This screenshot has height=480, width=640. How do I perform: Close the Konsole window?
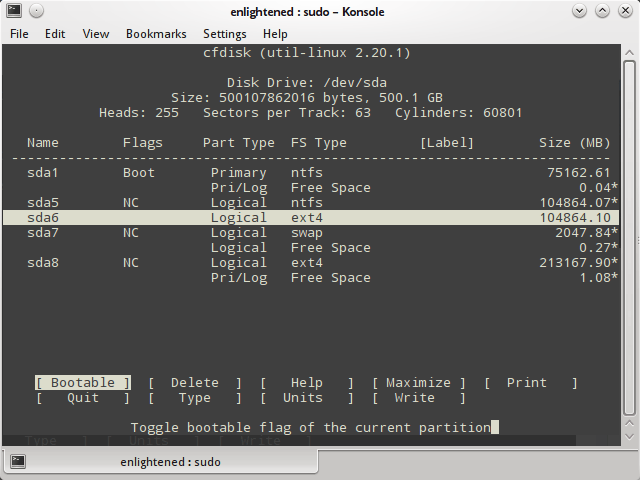point(626,11)
